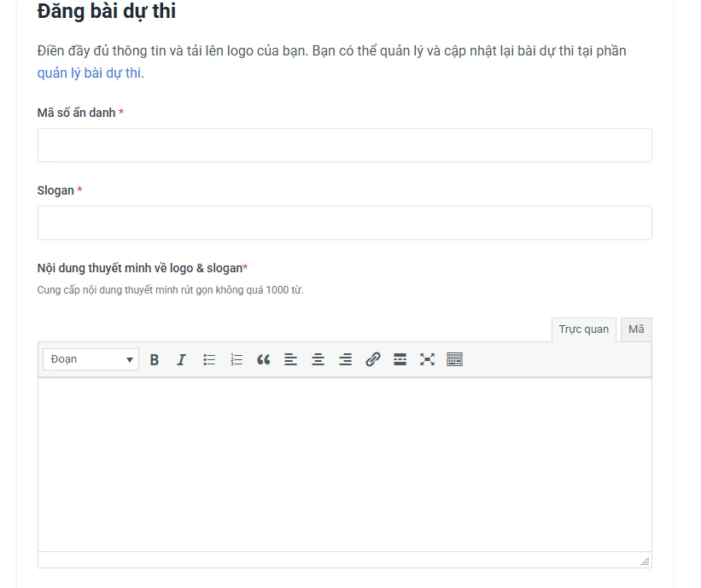Image resolution: width=701 pixels, height=588 pixels.
Task: Insert a bulleted list
Action: 209,360
